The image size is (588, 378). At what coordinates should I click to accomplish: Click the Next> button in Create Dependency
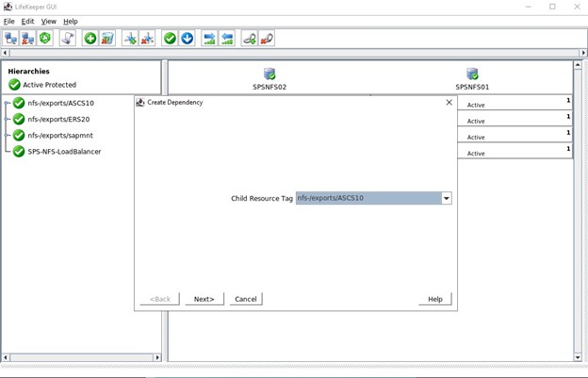click(x=204, y=299)
